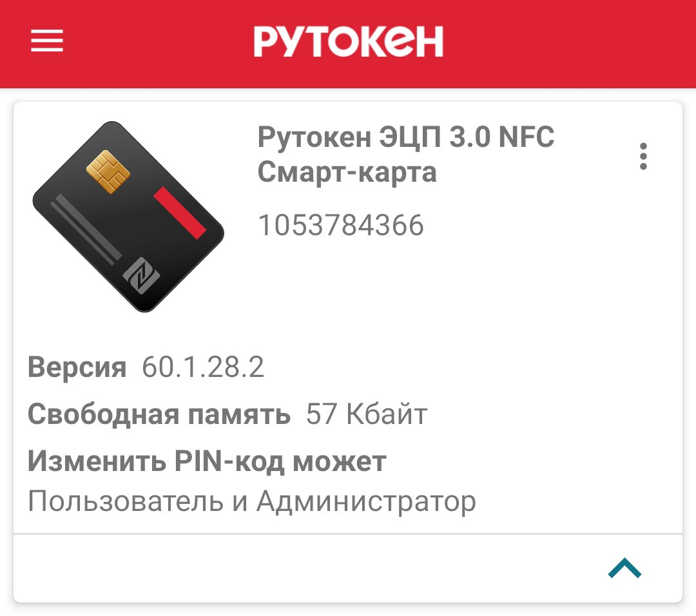Select the Рутокен ЭЦП 3.0 NFC title
The height and width of the screenshot is (616, 696).
[x=406, y=137]
